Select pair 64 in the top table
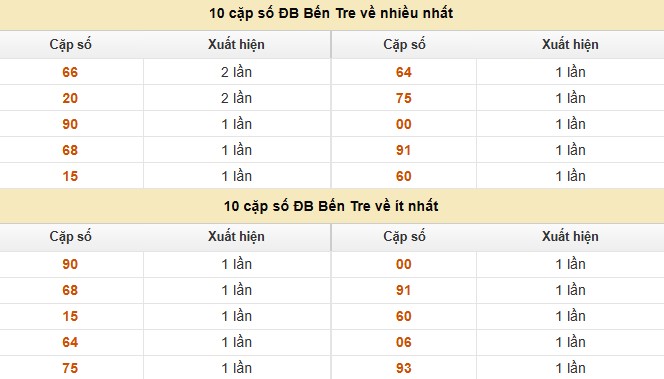Screen dimensions: 664x379 click(404, 72)
